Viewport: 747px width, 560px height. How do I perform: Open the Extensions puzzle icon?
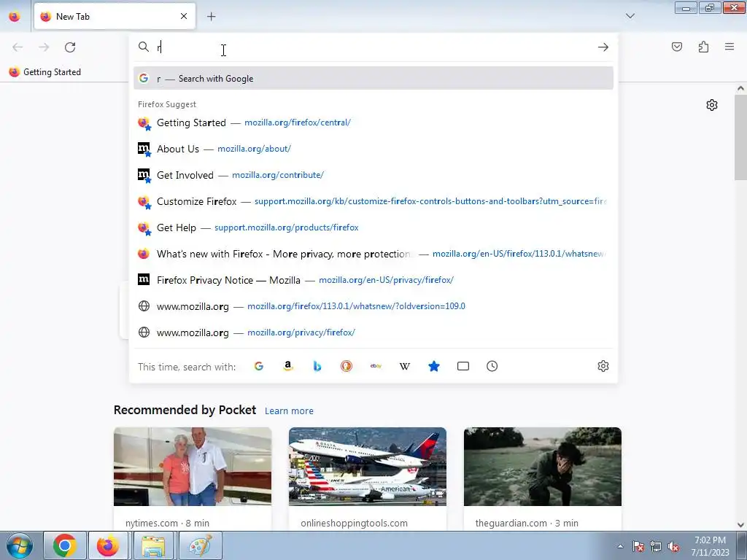tap(704, 47)
